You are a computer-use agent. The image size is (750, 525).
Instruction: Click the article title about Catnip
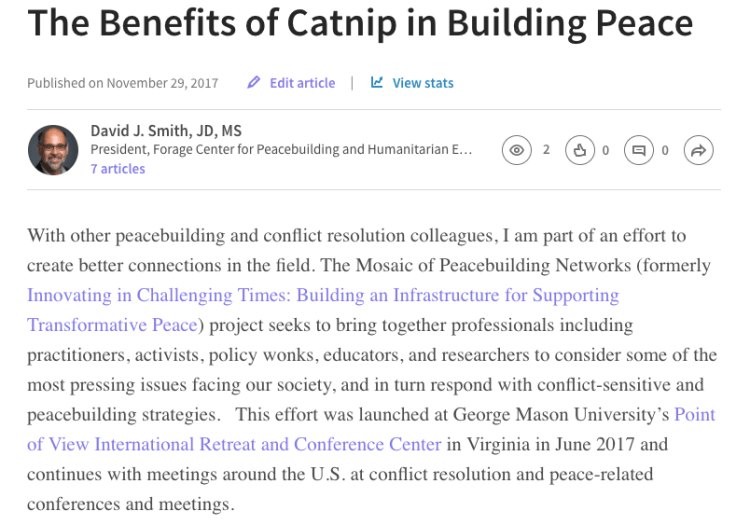[360, 22]
